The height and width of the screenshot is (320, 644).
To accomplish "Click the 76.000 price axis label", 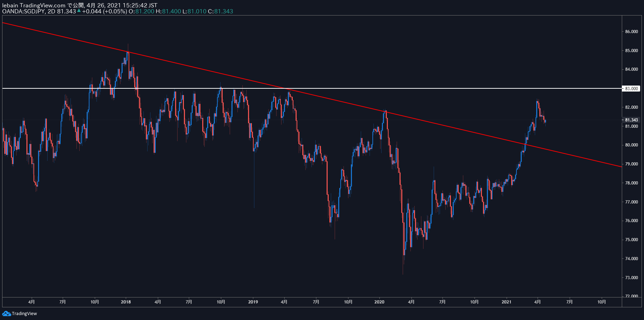I will (631, 221).
